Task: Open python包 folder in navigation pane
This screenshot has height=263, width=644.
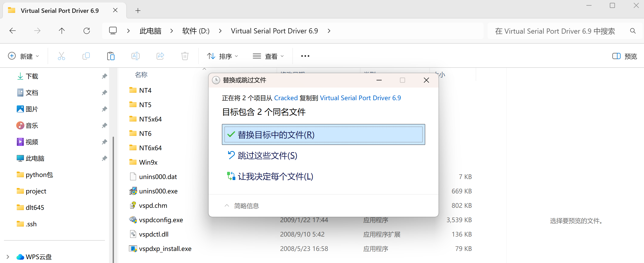Action: coord(39,175)
